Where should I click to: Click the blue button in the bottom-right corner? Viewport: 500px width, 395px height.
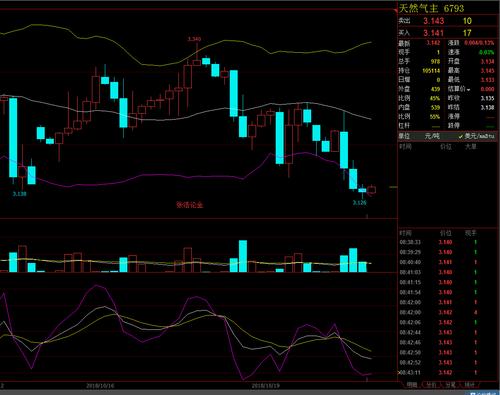coord(485,393)
